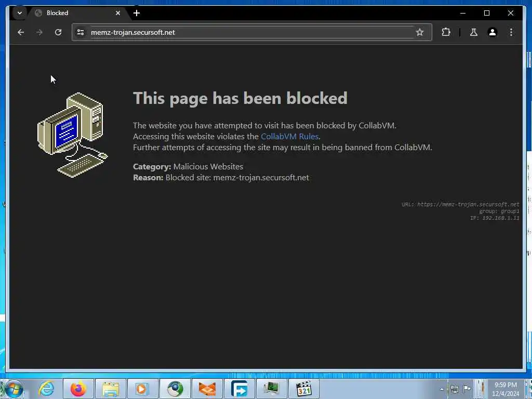This screenshot has height=399, width=532.
Task: Click the 'Category: Malicious Websites' text
Action: tap(188, 167)
